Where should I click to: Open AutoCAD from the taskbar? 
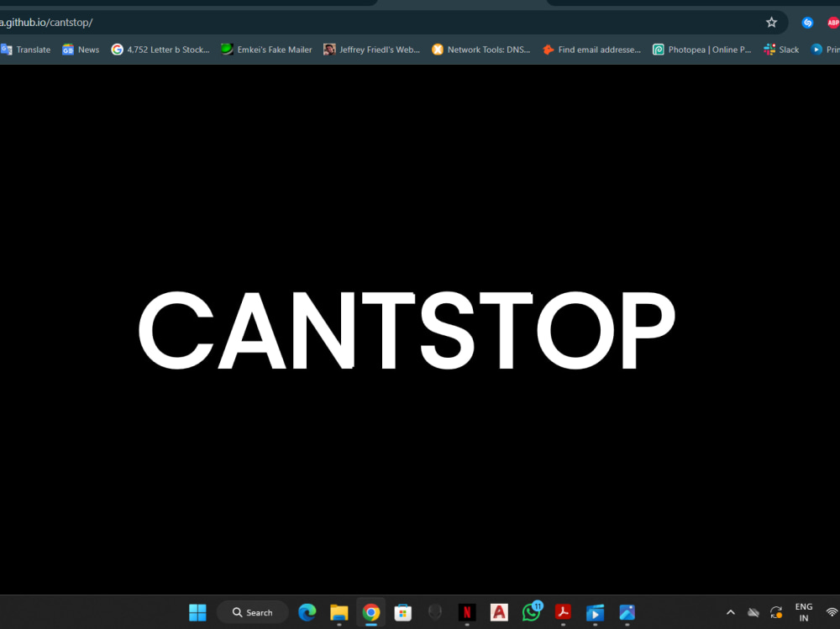[x=499, y=612]
